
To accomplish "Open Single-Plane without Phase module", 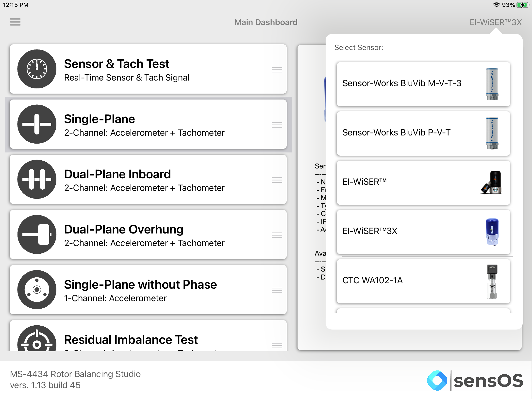I will [x=148, y=290].
